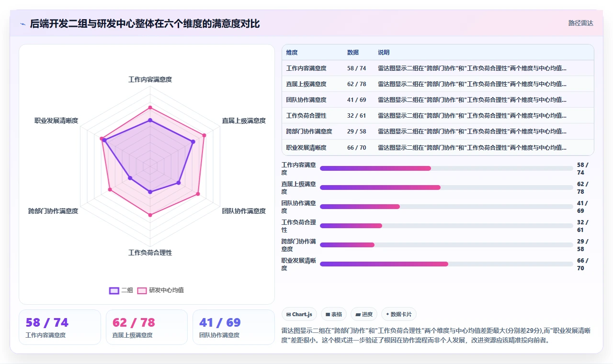Viewport: 613px width, 364px height.
Task: Click the 41 / 69 table cell
Action: [x=356, y=100]
